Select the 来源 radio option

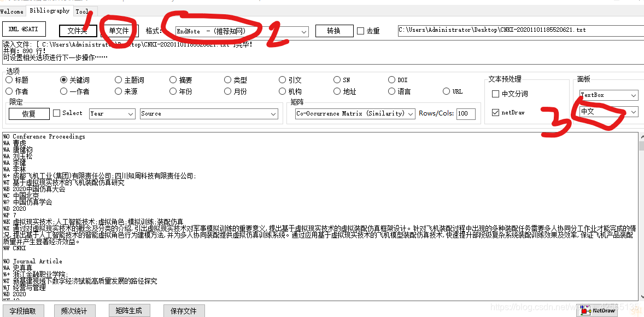(118, 91)
